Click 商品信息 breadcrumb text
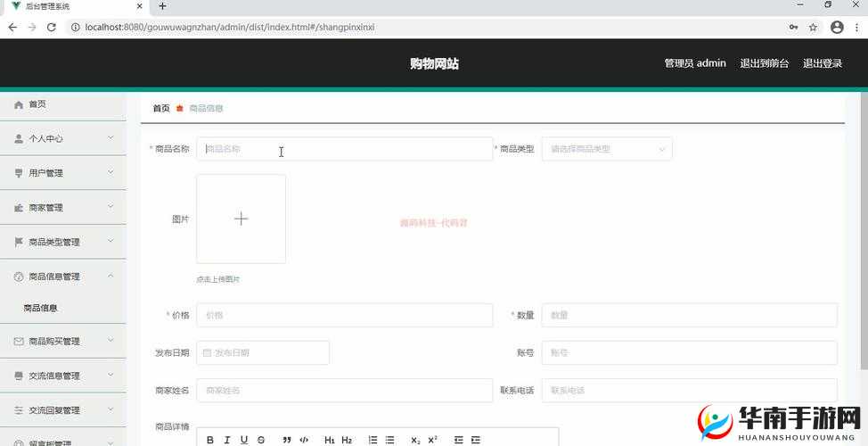This screenshot has width=868, height=446. pos(206,109)
